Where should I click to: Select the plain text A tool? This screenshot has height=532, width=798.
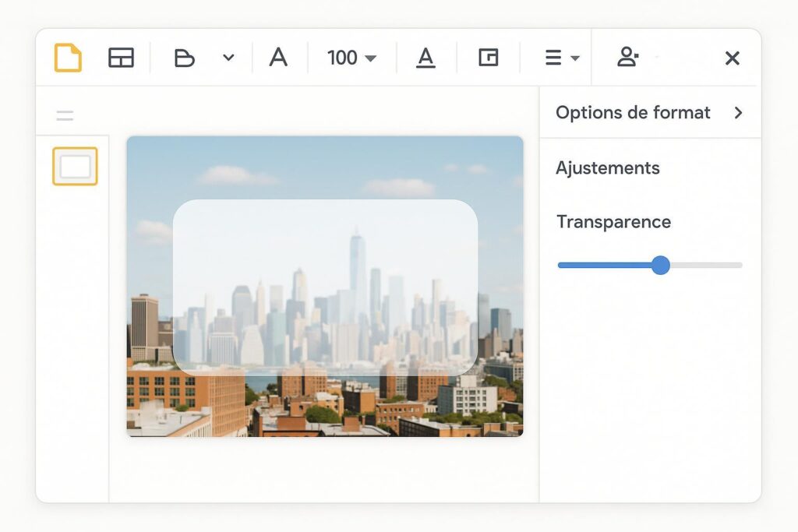click(x=278, y=58)
